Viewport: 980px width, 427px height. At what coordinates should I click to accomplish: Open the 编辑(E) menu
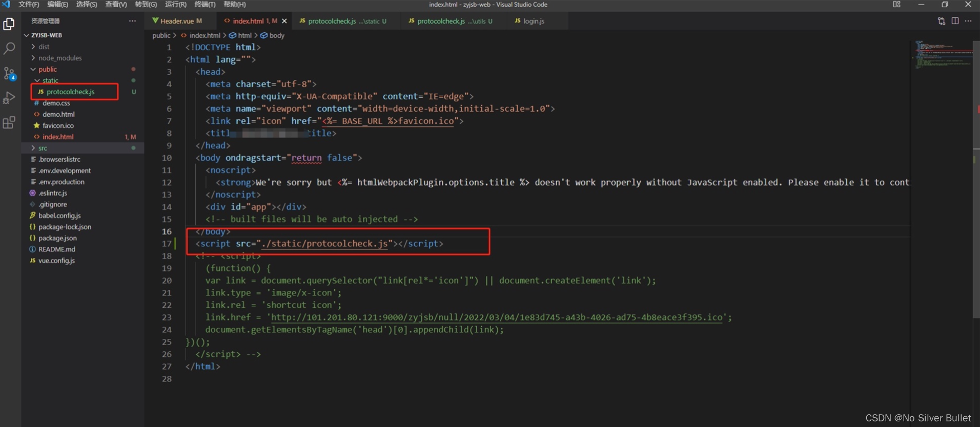coord(57,4)
